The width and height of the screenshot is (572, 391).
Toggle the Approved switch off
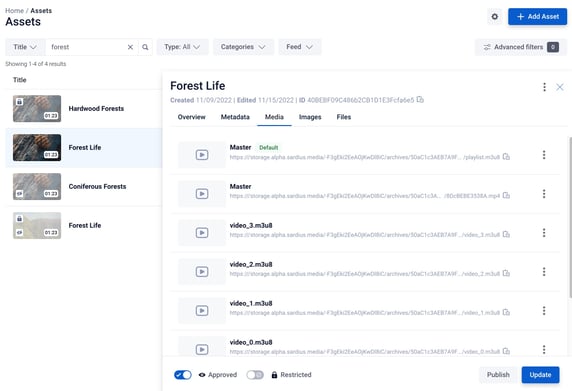[183, 375]
